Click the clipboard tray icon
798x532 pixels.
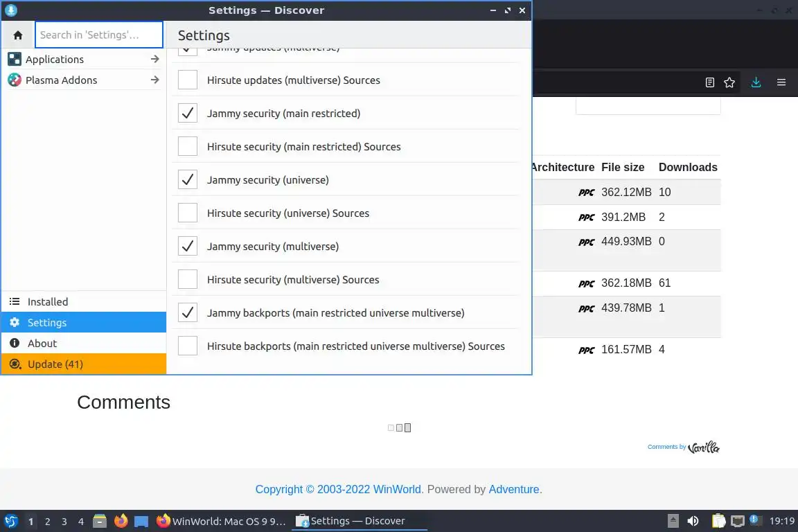(718, 521)
